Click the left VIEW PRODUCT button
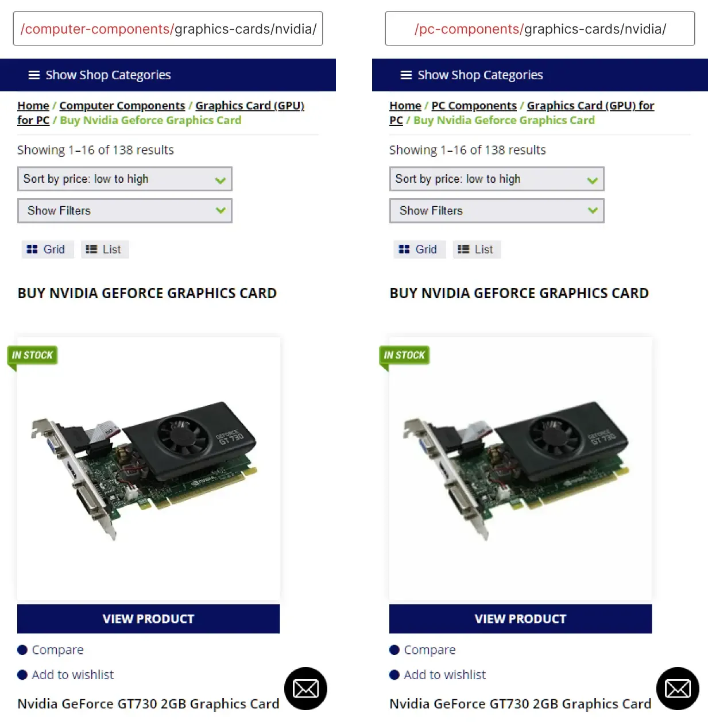 [149, 619]
